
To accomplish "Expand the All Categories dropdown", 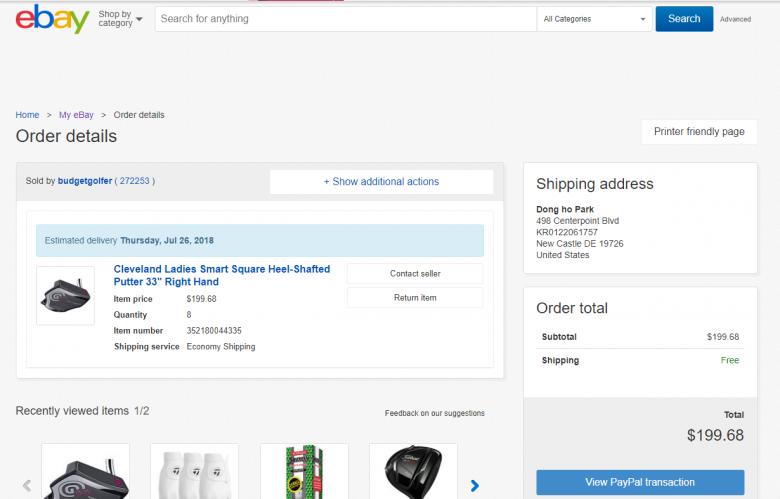I will click(x=593, y=19).
